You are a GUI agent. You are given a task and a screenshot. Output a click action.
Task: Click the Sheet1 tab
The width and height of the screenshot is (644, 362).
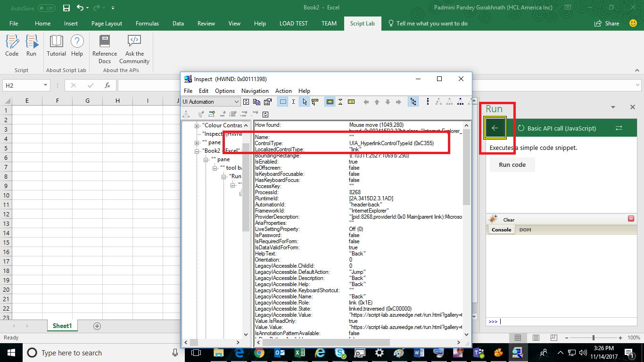pos(62,326)
